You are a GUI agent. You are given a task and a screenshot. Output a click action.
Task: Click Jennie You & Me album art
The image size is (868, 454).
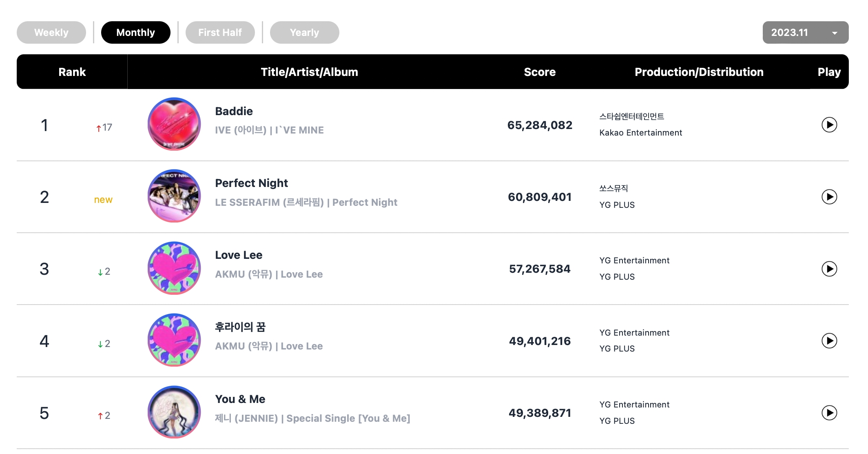tap(174, 412)
